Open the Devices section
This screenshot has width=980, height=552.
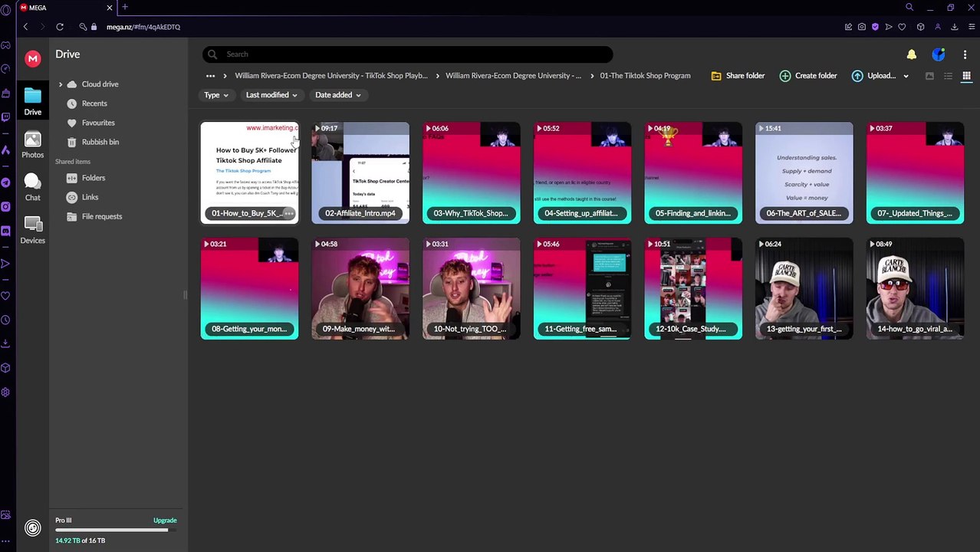pyautogui.click(x=32, y=230)
